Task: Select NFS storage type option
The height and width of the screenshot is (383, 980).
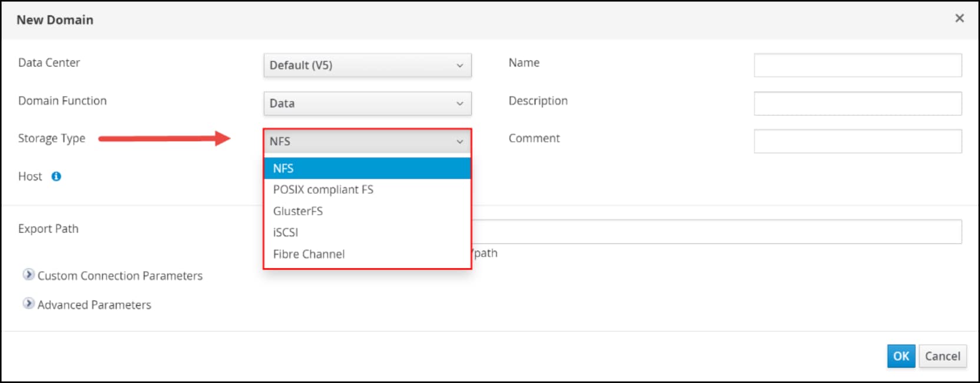Action: pos(367,168)
